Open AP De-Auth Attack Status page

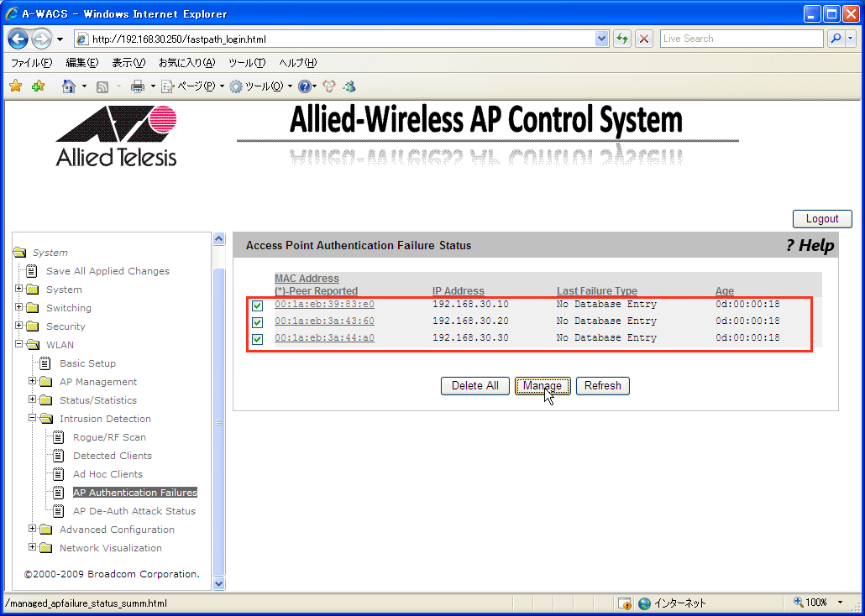[x=134, y=511]
